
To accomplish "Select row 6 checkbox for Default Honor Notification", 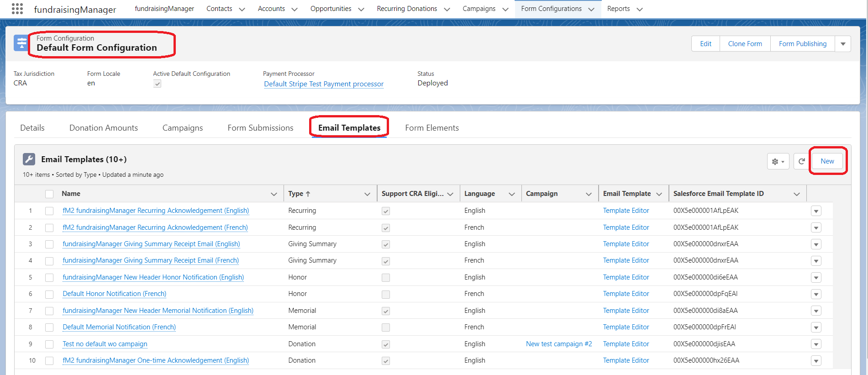I will point(49,294).
